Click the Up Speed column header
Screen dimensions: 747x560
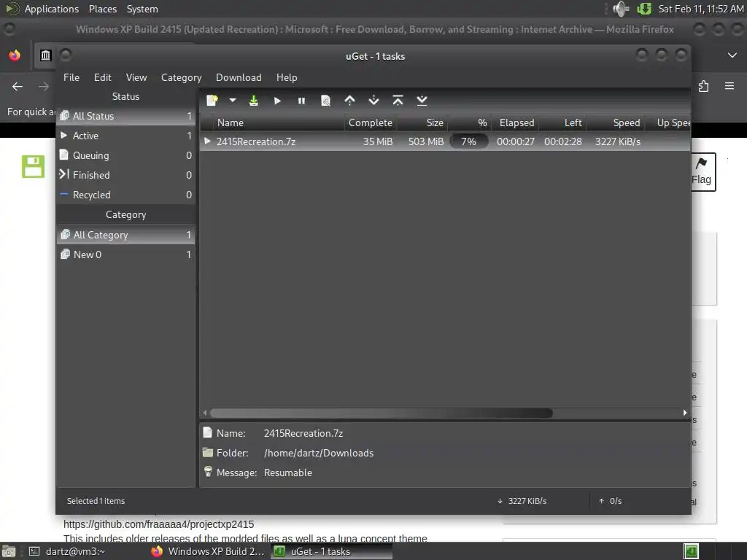point(668,122)
